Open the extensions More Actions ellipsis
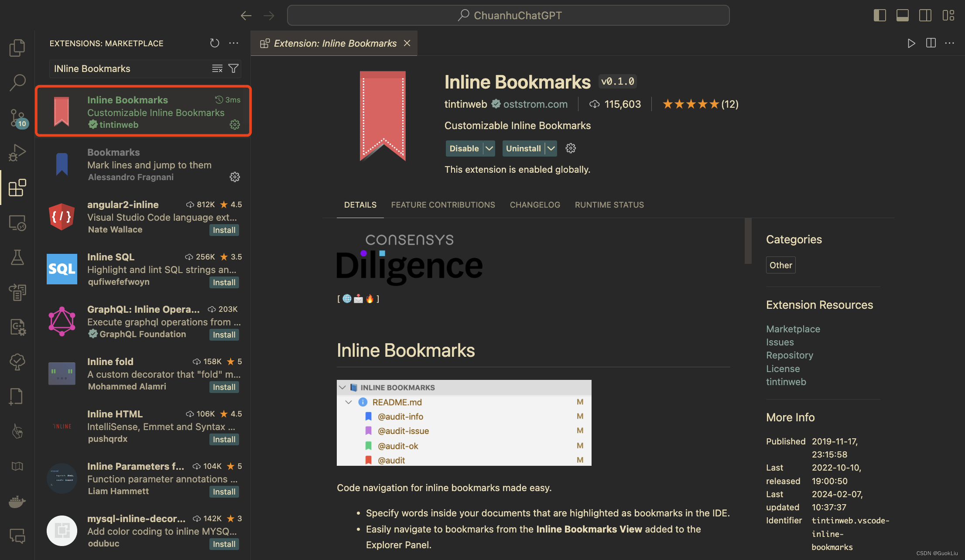 [234, 43]
